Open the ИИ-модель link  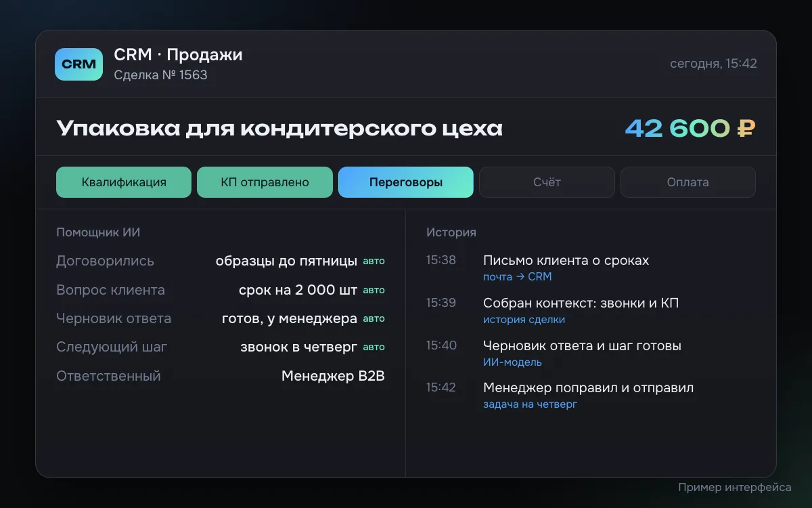pyautogui.click(x=512, y=362)
